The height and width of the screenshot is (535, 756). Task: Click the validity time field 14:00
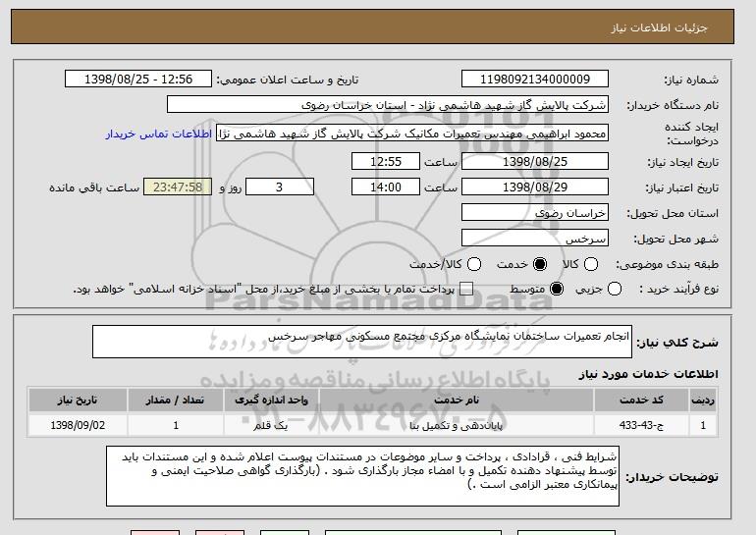[x=385, y=187]
